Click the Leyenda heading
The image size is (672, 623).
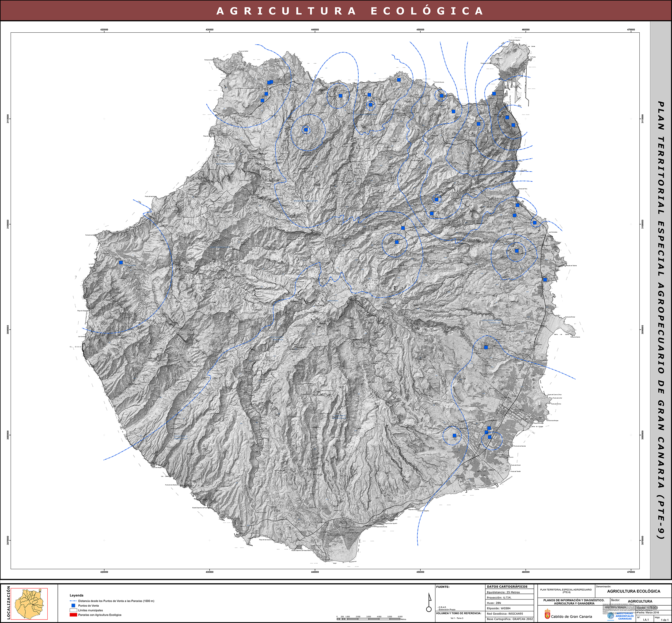77,595
